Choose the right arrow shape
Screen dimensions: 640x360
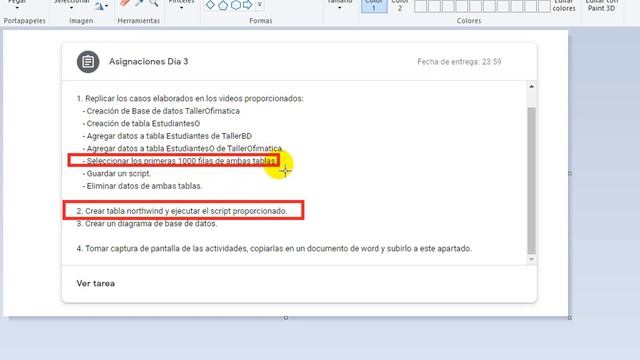pos(247,5)
